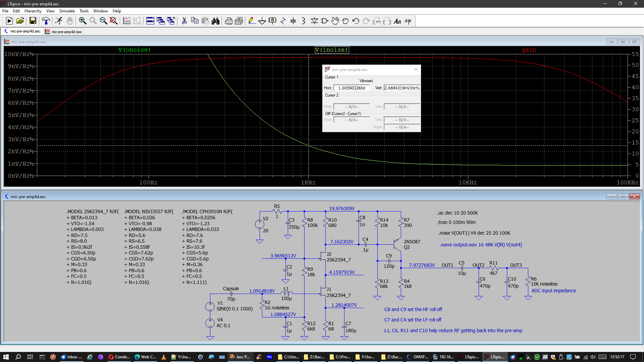Select the Text Aa tool
This screenshot has width=644, height=362.
click(x=397, y=21)
